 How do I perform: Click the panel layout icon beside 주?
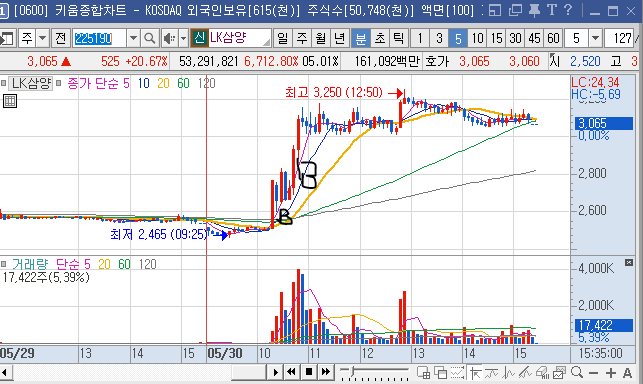click(7, 39)
